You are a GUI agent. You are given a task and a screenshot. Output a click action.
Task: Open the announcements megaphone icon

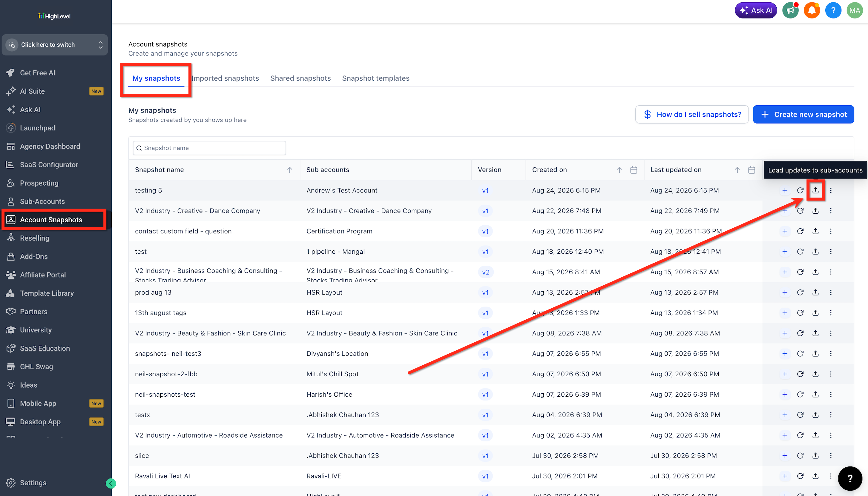[x=790, y=10]
